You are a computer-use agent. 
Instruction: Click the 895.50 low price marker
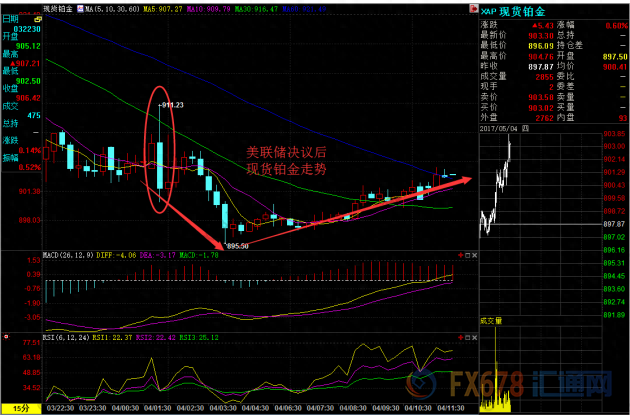238,245
